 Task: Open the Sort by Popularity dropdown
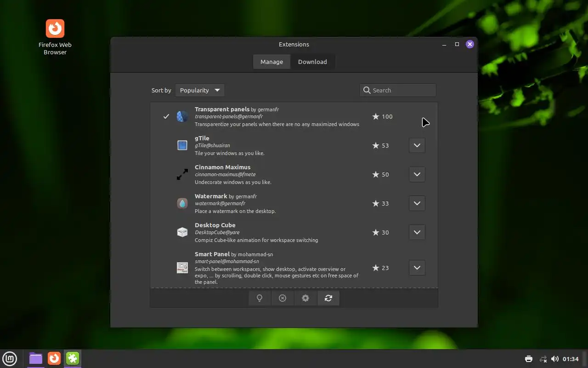[x=200, y=90]
